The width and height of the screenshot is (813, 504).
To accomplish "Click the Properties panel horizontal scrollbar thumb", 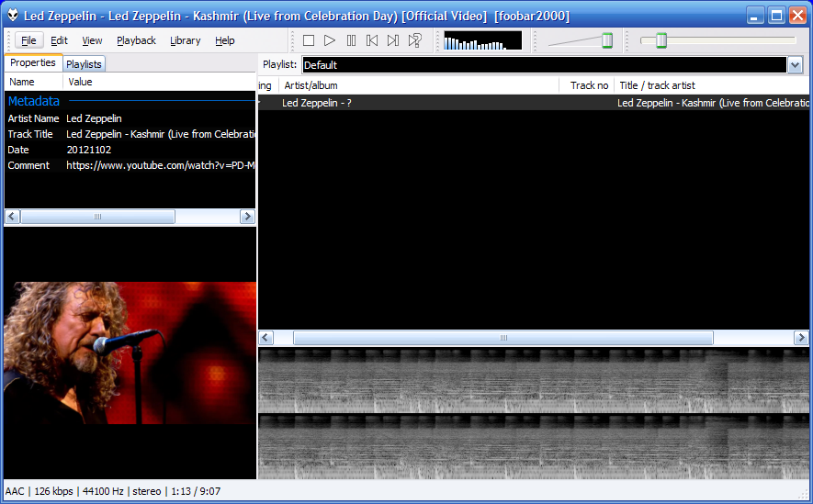I will click(x=97, y=217).
